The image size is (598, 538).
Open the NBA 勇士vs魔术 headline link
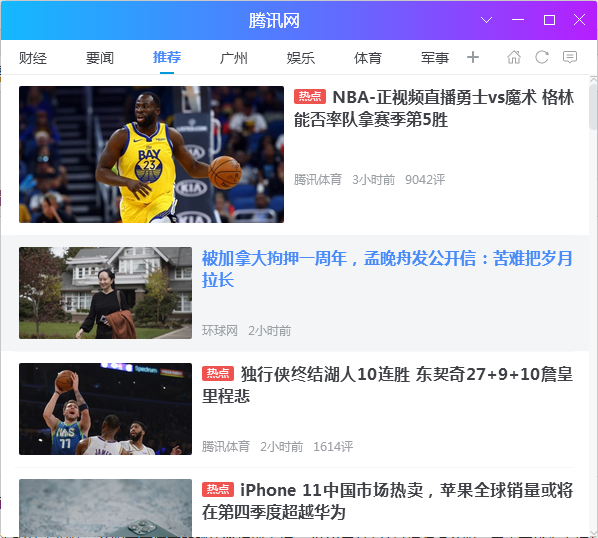pyautogui.click(x=434, y=108)
